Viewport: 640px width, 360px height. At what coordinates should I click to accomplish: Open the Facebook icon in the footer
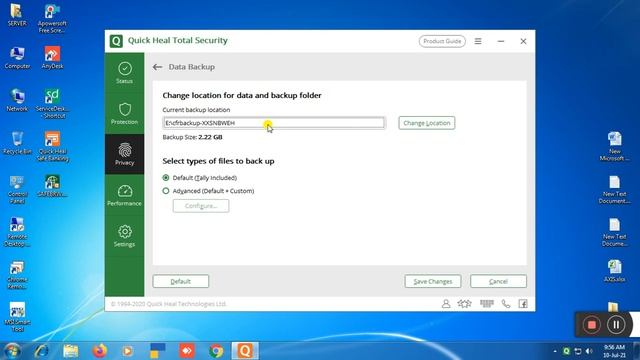[523, 304]
